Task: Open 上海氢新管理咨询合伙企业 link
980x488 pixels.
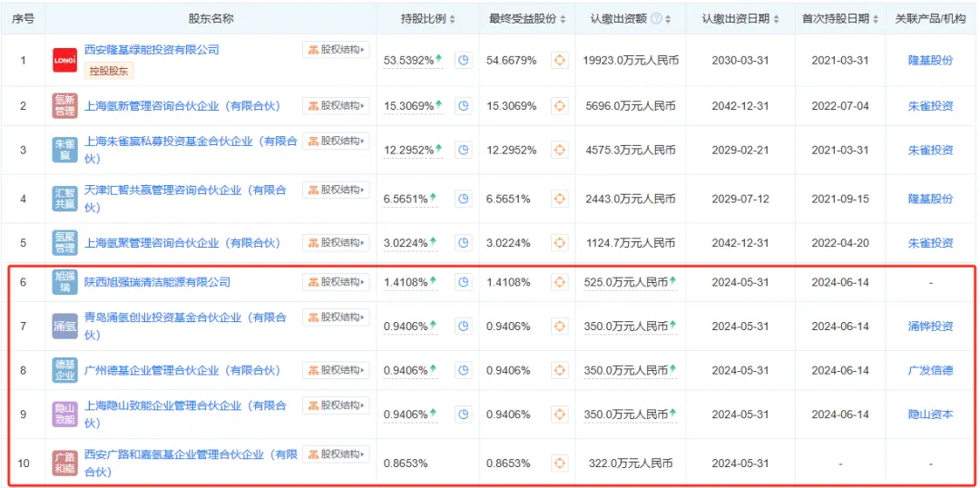Action: [182, 106]
